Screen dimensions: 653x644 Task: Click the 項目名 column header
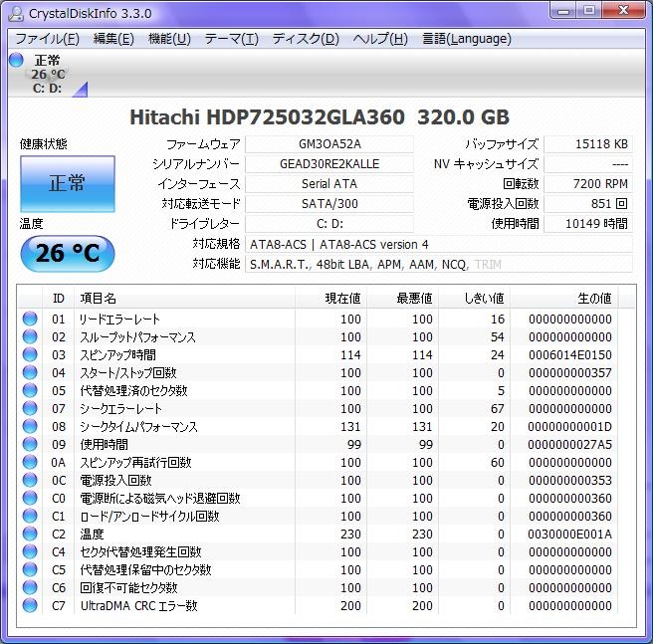coord(184,299)
